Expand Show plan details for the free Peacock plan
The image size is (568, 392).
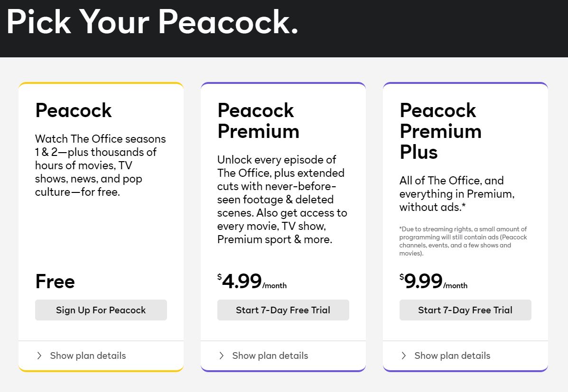click(x=87, y=356)
